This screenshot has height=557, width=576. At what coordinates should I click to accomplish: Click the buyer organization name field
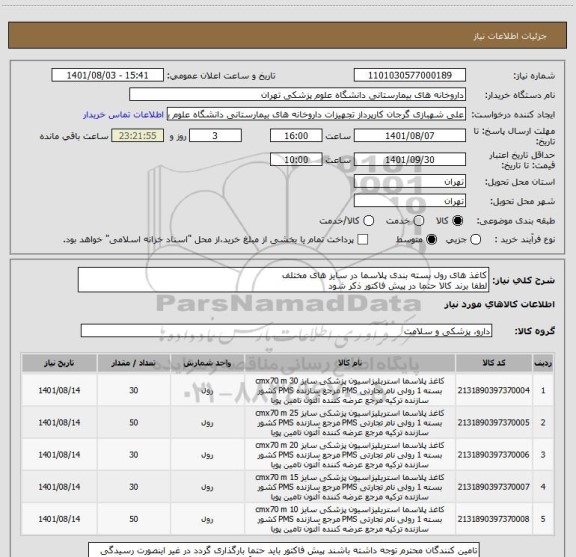(x=297, y=95)
